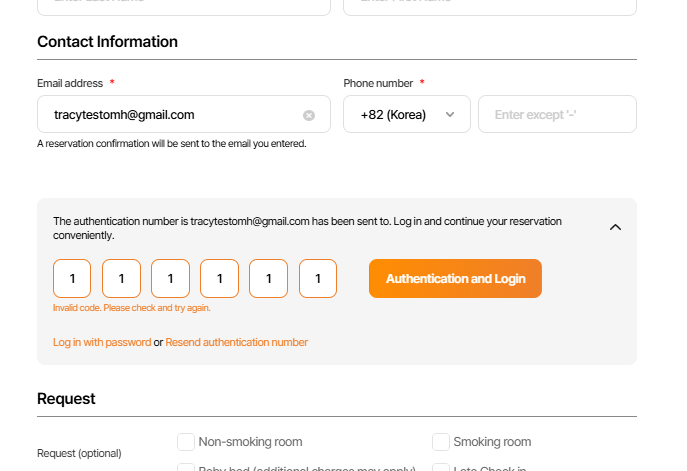
Task: Select the sixth authentication code digit box
Action: (318, 279)
